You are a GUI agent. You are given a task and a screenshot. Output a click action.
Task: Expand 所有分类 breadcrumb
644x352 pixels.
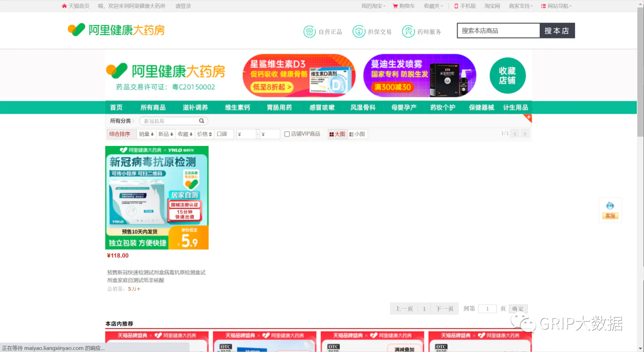pyautogui.click(x=122, y=121)
